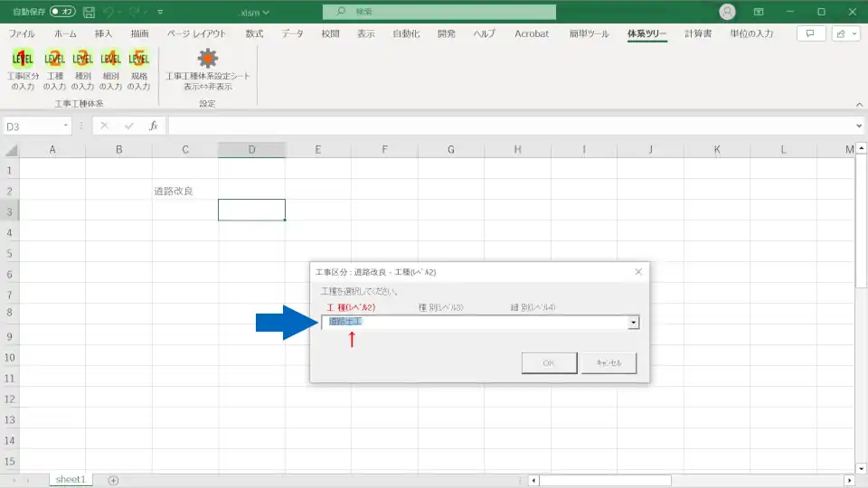The height and width of the screenshot is (488, 868).
Task: Select the sheet1 worksheet tab
Action: coord(71,480)
